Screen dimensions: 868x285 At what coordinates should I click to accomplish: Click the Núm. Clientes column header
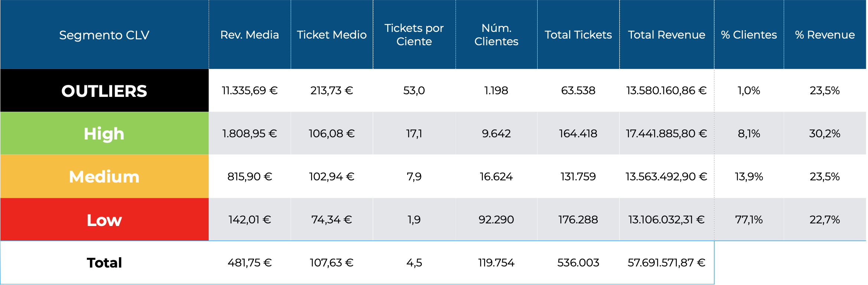pyautogui.click(x=496, y=35)
